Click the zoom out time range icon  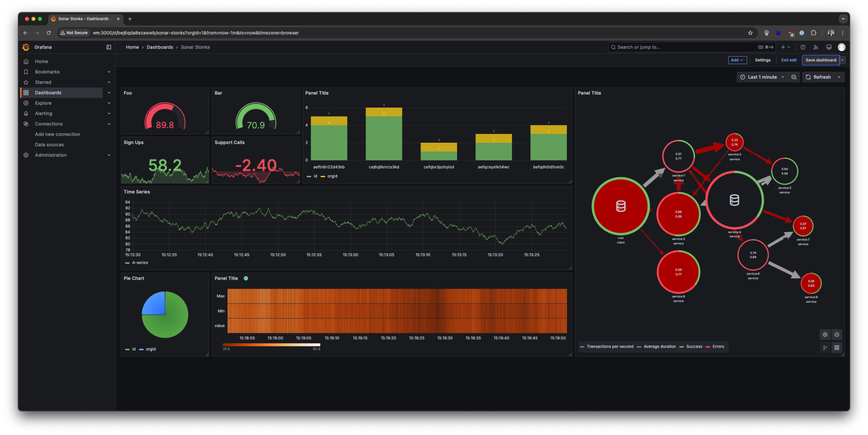pos(794,77)
